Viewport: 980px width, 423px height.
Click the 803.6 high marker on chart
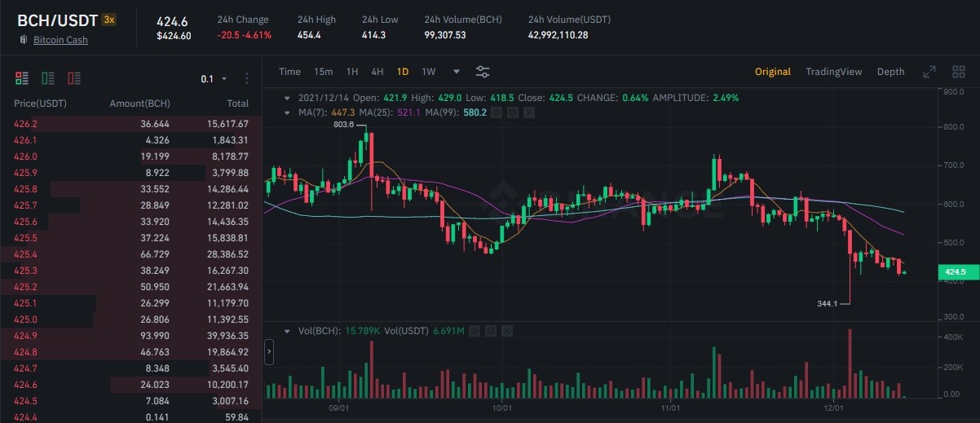(344, 125)
